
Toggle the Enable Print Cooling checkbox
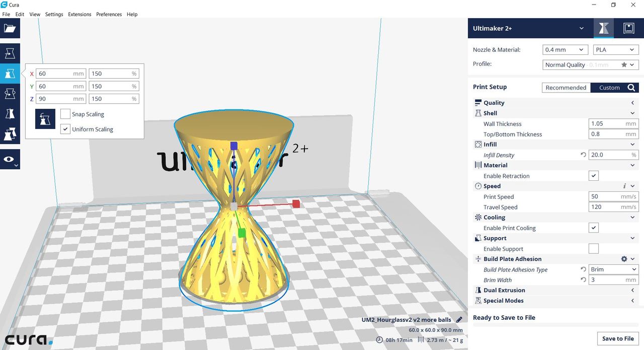tap(594, 228)
